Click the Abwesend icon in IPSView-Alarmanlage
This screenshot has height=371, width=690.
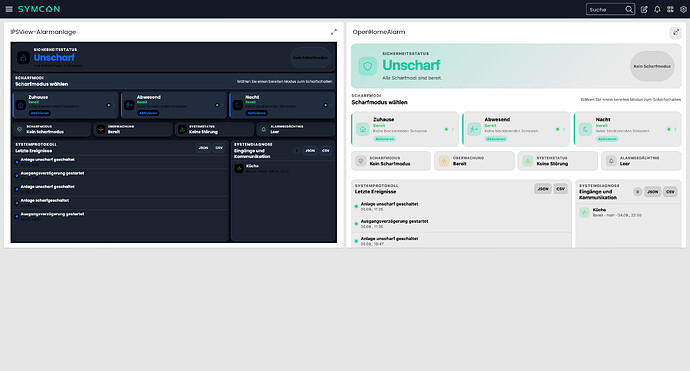click(129, 105)
